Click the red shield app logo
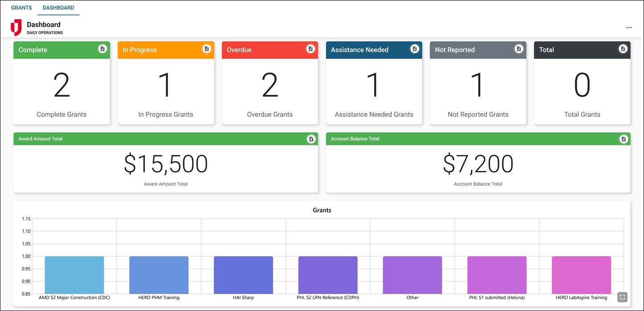Image resolution: width=644 pixels, height=311 pixels. pos(17,28)
